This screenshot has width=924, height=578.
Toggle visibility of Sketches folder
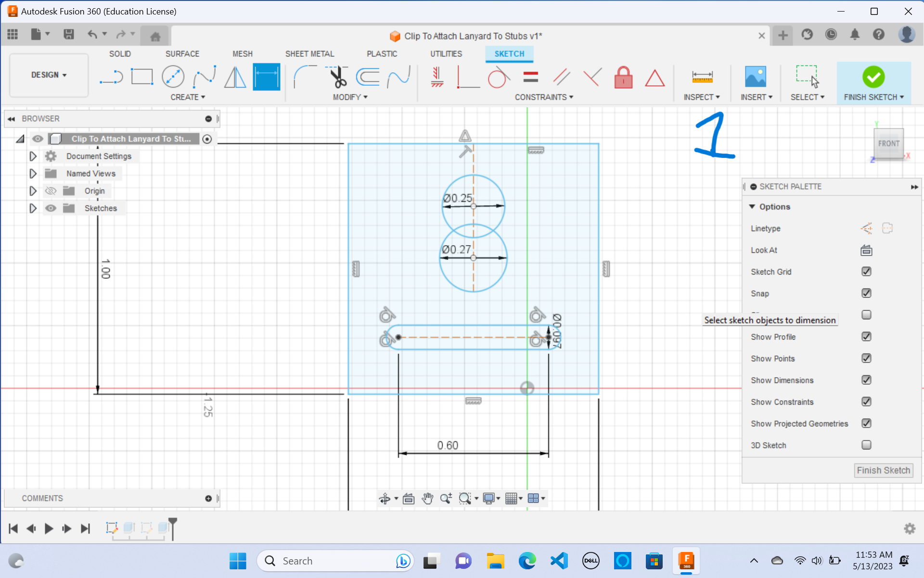coord(51,208)
